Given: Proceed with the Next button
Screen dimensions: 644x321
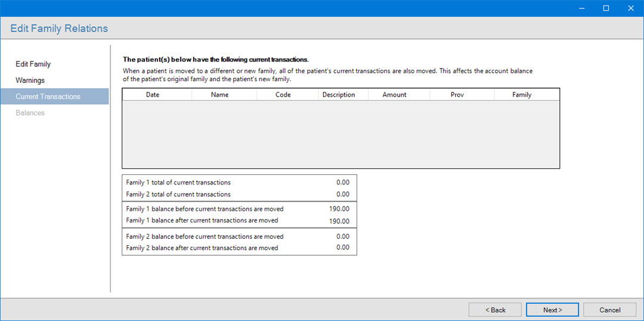Looking at the screenshot, I should click(x=552, y=310).
